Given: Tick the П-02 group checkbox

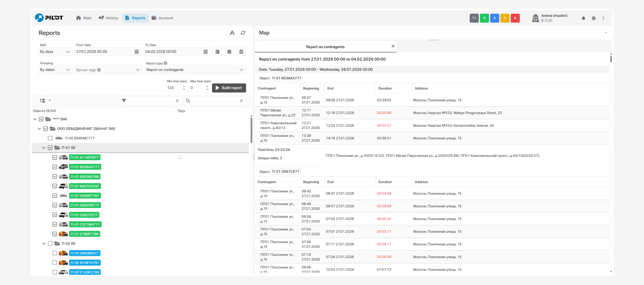Looking at the screenshot, I should [50, 243].
